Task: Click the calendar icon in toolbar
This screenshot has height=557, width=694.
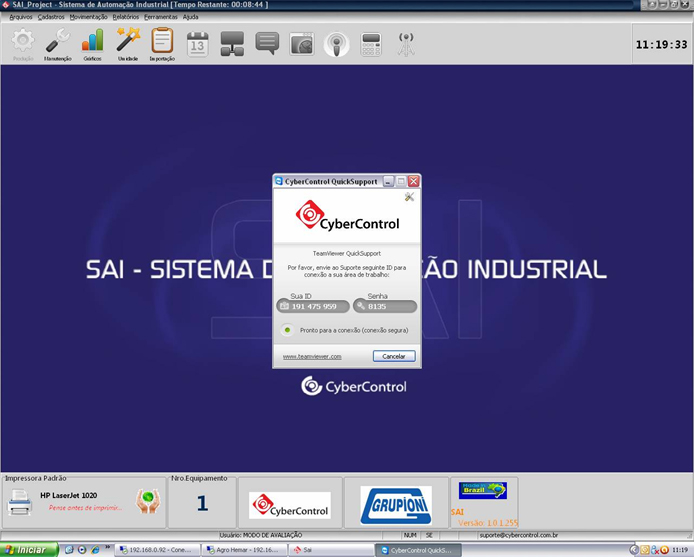Action: point(198,43)
